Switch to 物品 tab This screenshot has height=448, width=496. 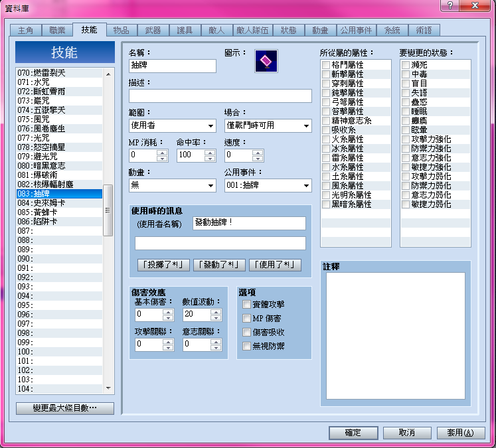coord(121,31)
